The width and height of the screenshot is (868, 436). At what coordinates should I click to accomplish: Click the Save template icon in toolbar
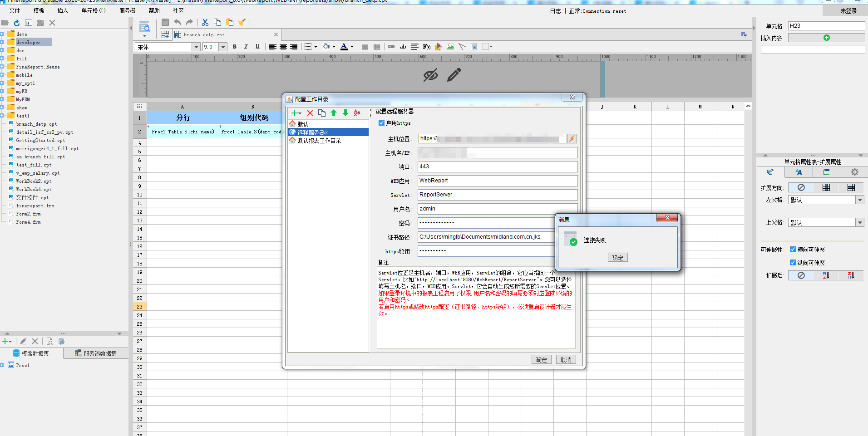(x=165, y=22)
